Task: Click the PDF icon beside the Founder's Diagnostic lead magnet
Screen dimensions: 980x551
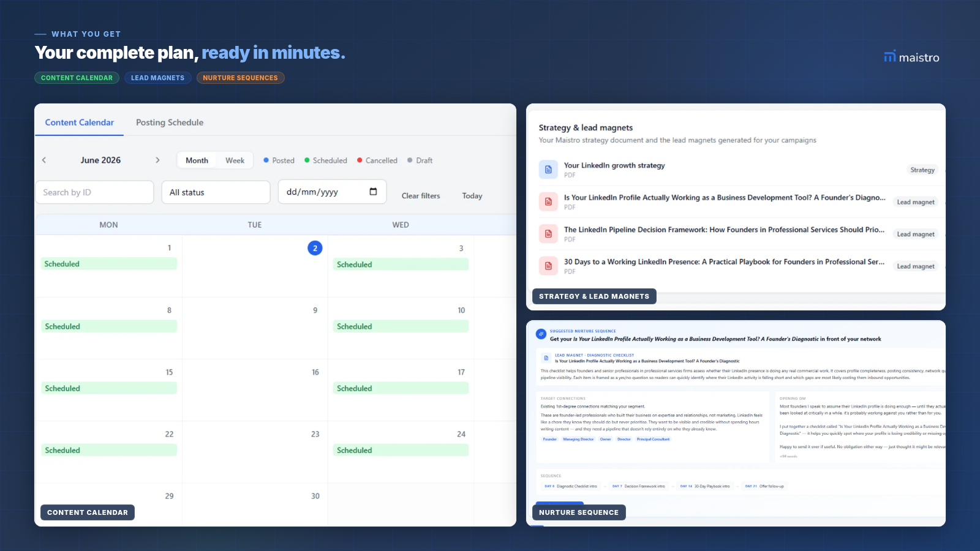Action: pos(548,201)
